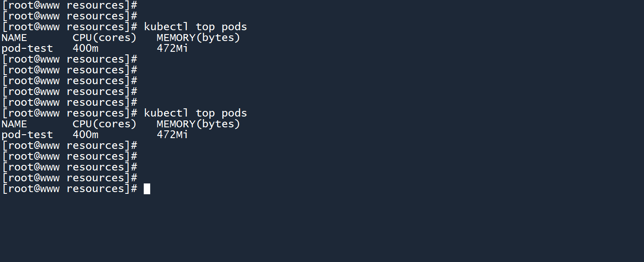Click 'pod-test' in the second output table
644x262 pixels.
point(27,135)
